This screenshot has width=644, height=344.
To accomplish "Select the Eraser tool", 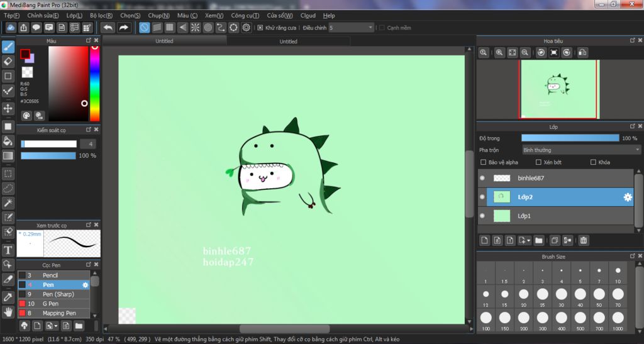I will click(x=8, y=62).
